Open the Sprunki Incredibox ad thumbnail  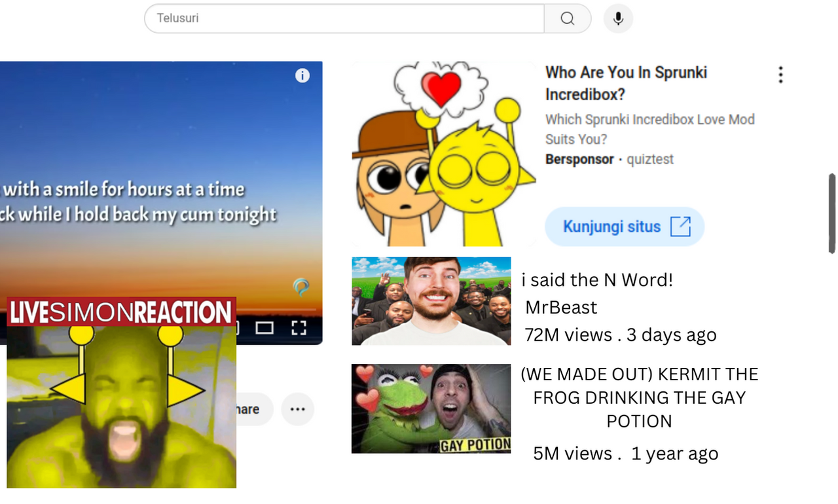pyautogui.click(x=444, y=154)
